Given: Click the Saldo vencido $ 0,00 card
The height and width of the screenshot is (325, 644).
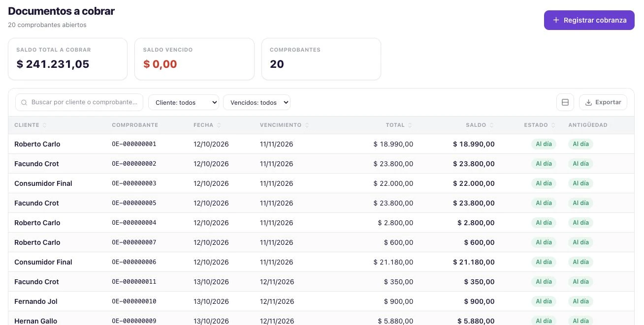Looking at the screenshot, I should point(194,59).
